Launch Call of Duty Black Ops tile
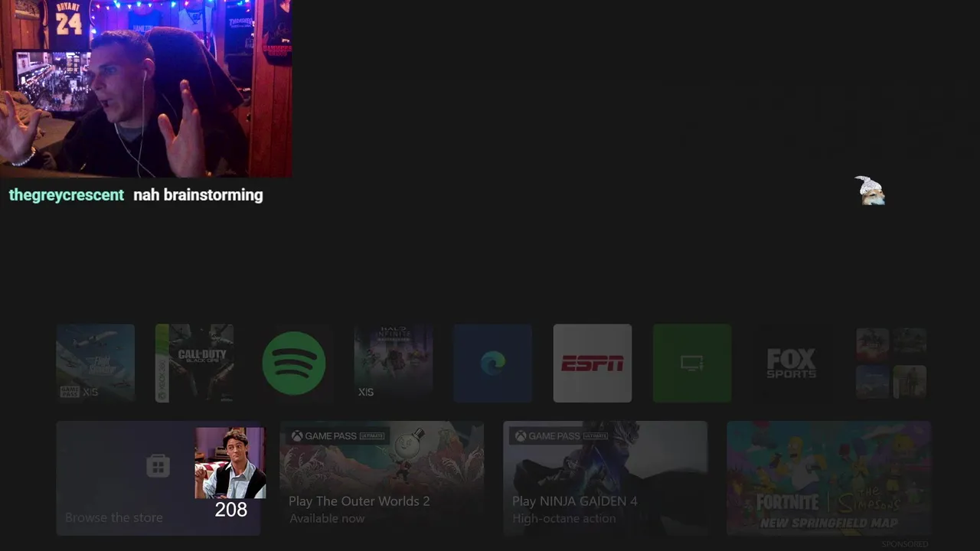This screenshot has height=551, width=980. (194, 363)
